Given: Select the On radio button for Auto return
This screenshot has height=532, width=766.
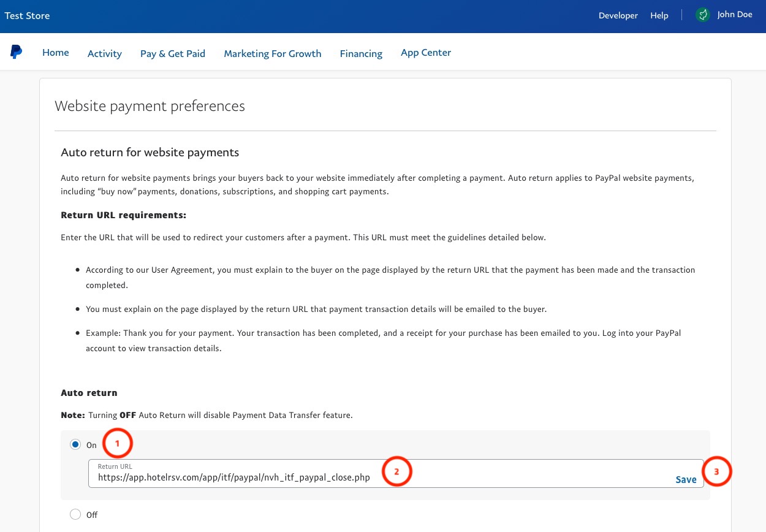Looking at the screenshot, I should 75,444.
